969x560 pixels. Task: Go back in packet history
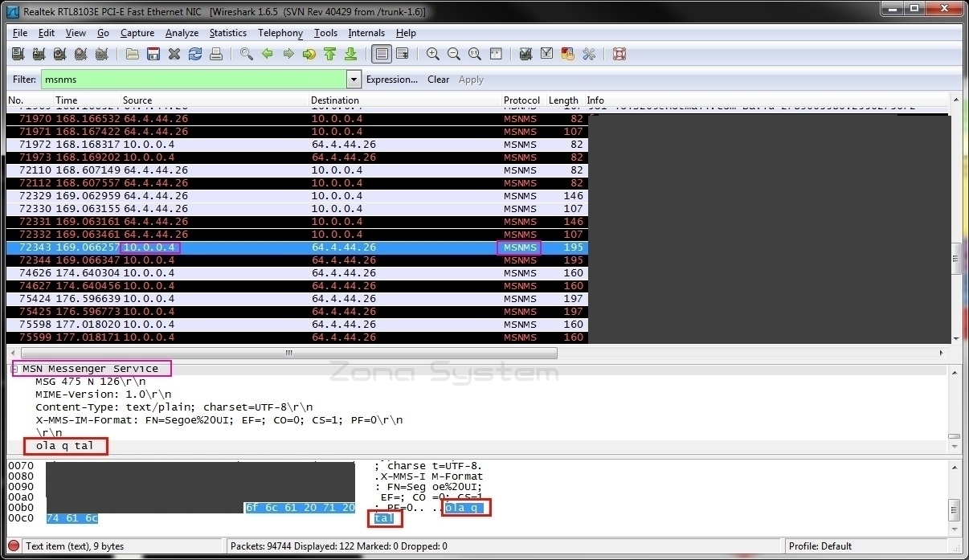268,54
